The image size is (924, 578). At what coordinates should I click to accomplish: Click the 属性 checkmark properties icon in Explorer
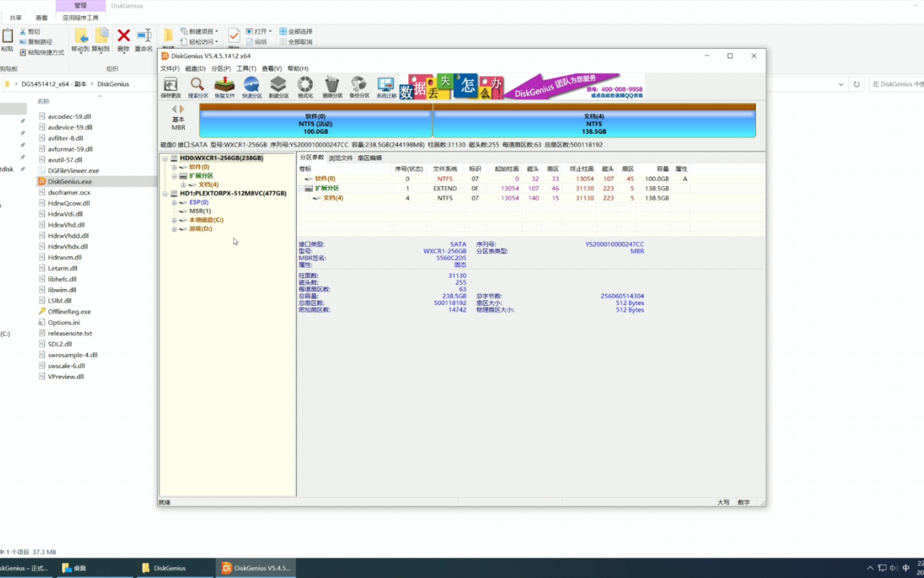tap(234, 36)
